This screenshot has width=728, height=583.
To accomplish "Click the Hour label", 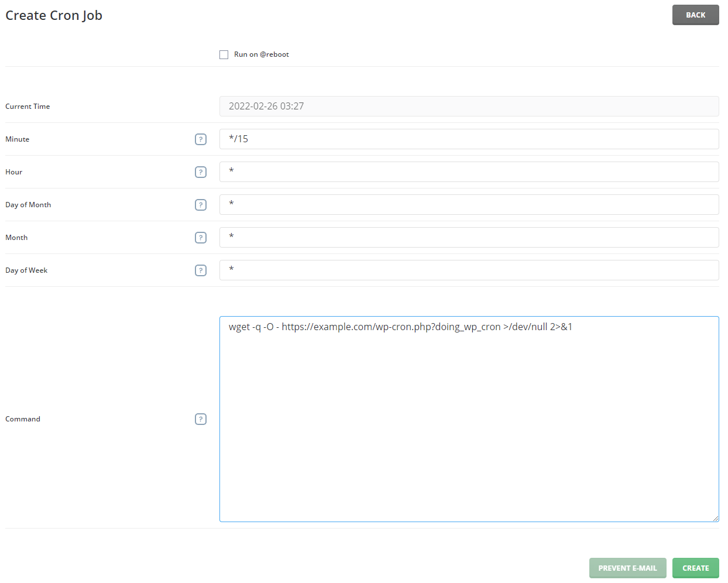I will click(13, 172).
